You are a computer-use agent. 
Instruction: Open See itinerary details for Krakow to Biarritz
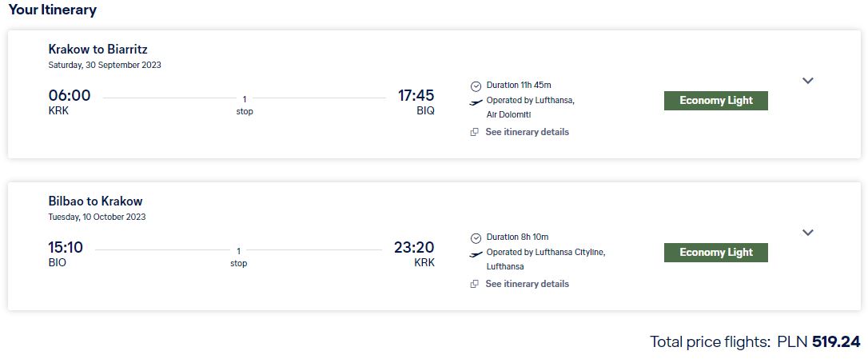(527, 132)
